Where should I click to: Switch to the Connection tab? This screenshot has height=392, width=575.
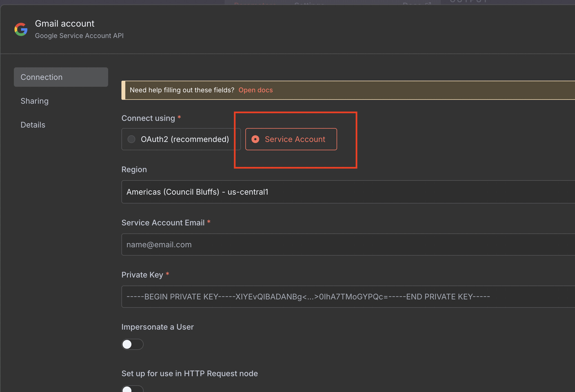[x=61, y=77]
